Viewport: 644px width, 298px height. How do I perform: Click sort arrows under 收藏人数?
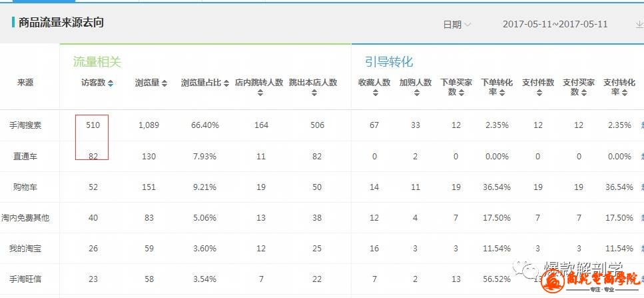coord(374,93)
